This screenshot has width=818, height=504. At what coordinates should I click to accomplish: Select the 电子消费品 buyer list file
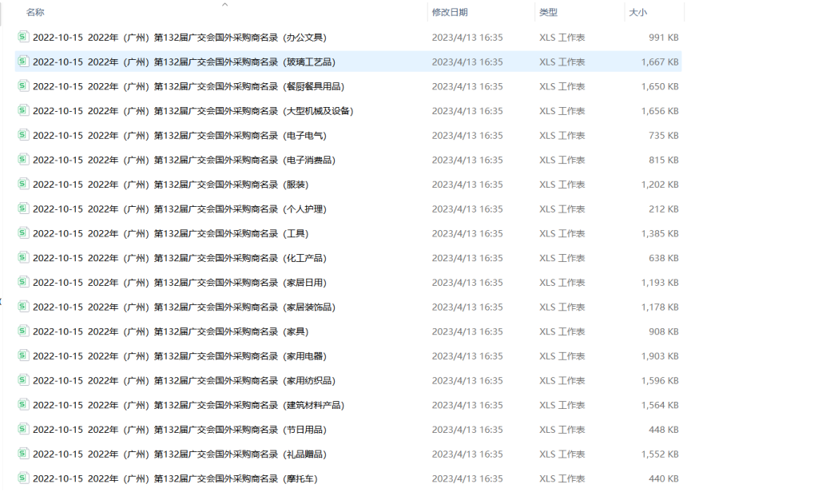tap(184, 160)
